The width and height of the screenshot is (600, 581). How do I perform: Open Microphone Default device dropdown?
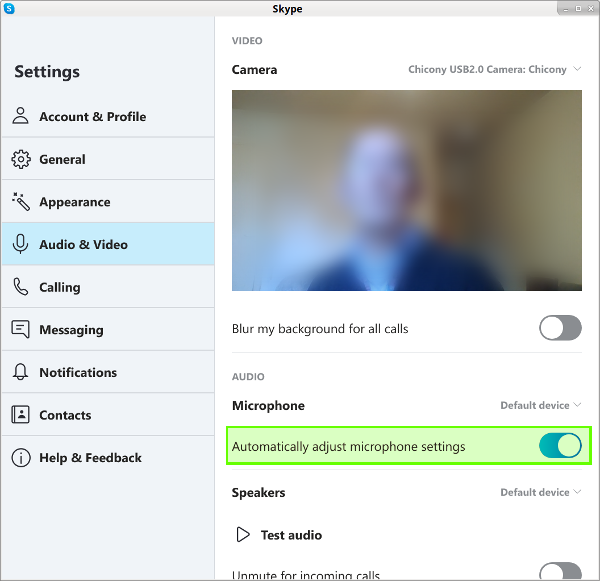[x=541, y=405]
